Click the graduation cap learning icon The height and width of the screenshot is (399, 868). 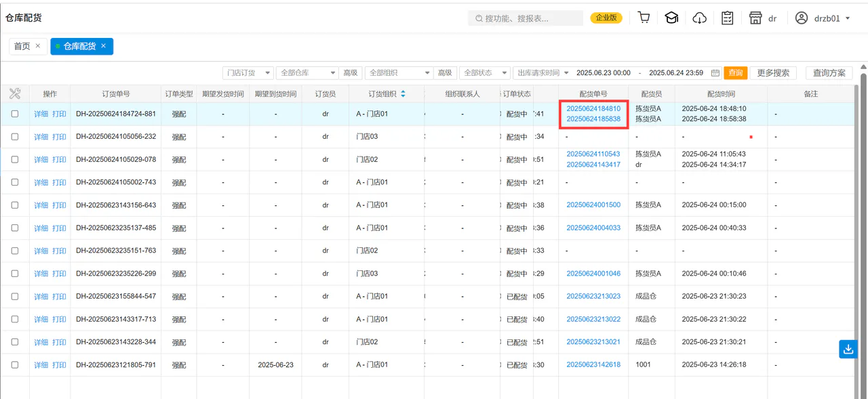[x=671, y=18]
